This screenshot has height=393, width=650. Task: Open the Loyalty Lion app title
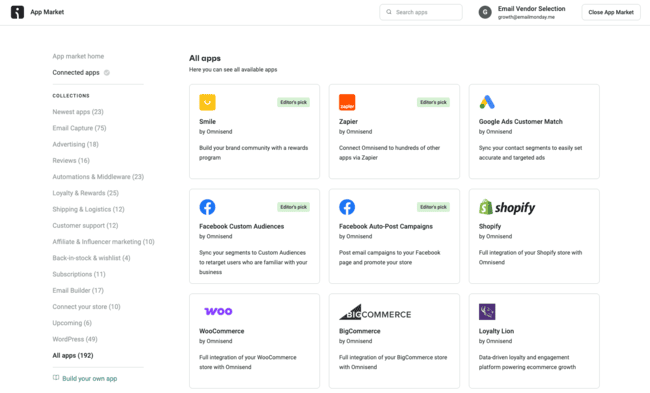click(x=496, y=331)
